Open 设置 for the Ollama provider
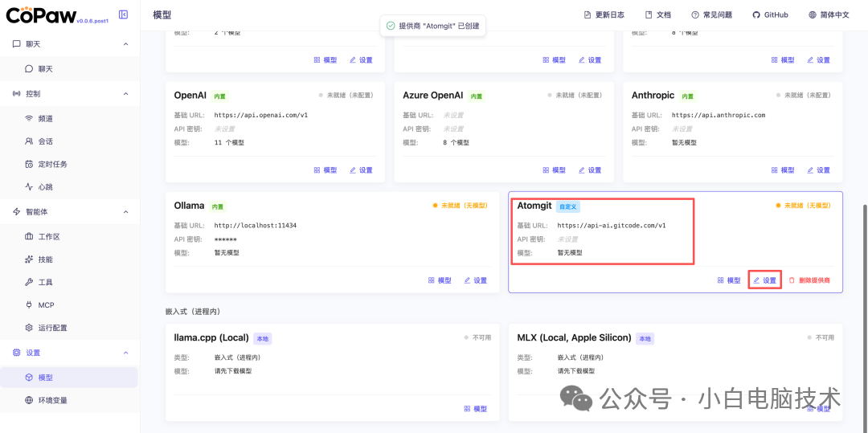Screen dimensions: 868x433 point(476,280)
